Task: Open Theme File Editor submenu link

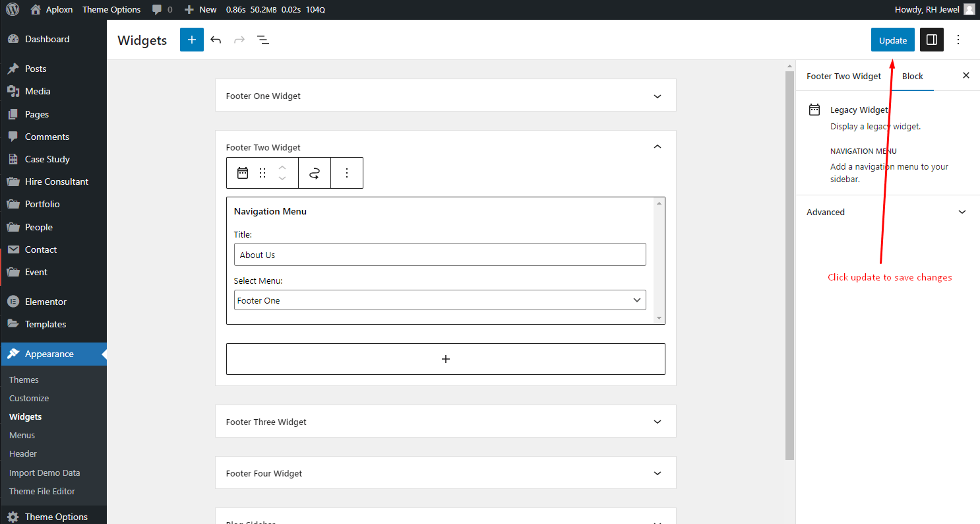Action: coord(42,491)
